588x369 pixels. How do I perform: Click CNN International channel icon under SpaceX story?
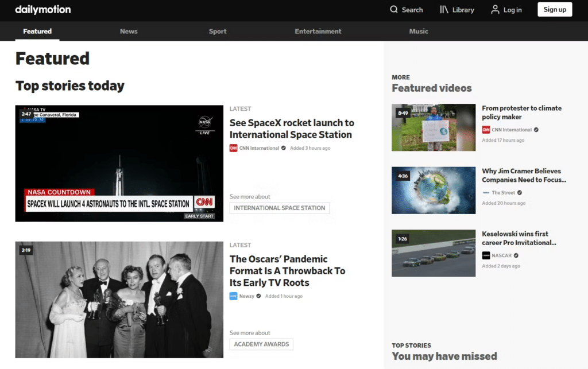pos(233,148)
